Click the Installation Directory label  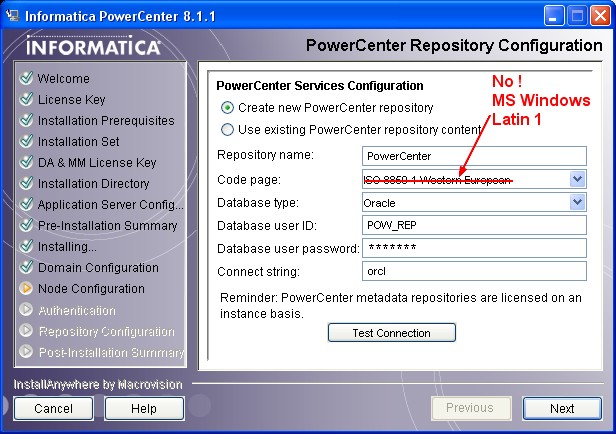[94, 183]
